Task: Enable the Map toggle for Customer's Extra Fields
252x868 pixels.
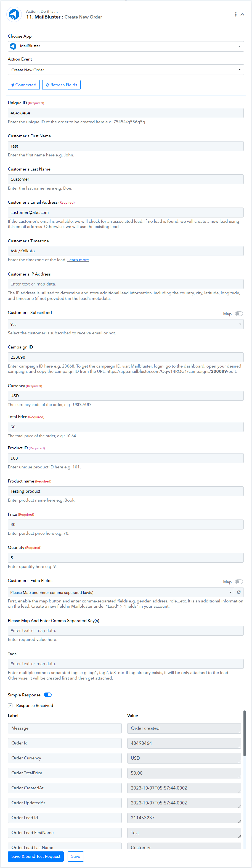Action: point(239,582)
